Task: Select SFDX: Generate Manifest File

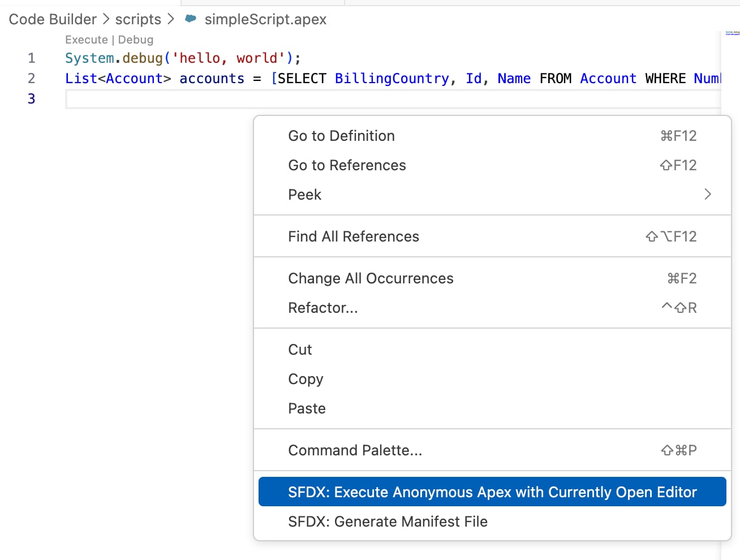Action: tap(388, 522)
